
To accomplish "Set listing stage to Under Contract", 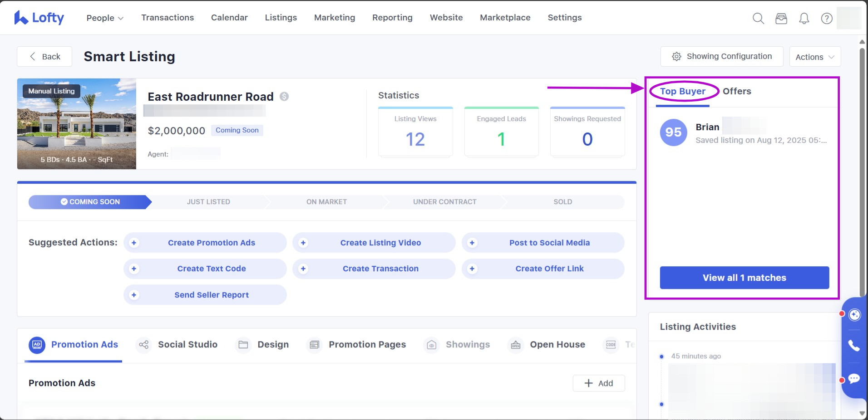I will (x=444, y=202).
